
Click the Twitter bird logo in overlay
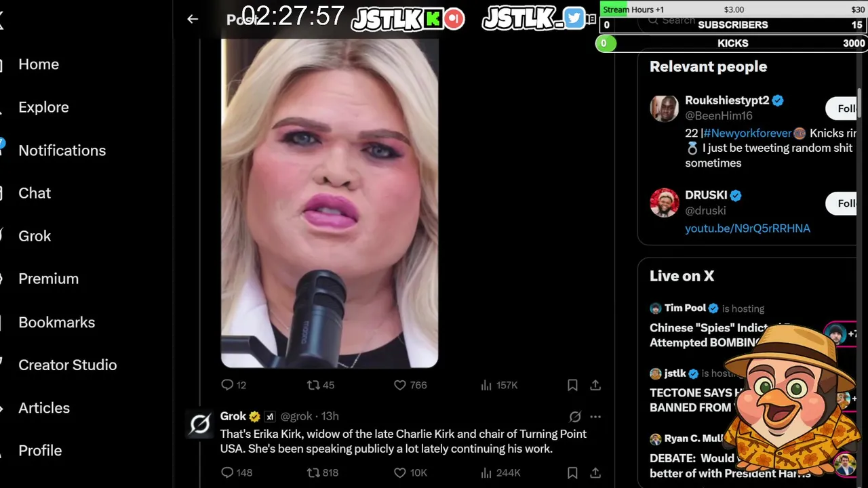tap(574, 18)
